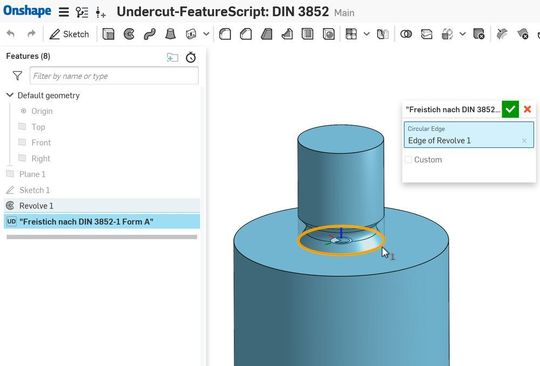
Task: Remove Edge of Revolve 1 selection
Action: 524,141
